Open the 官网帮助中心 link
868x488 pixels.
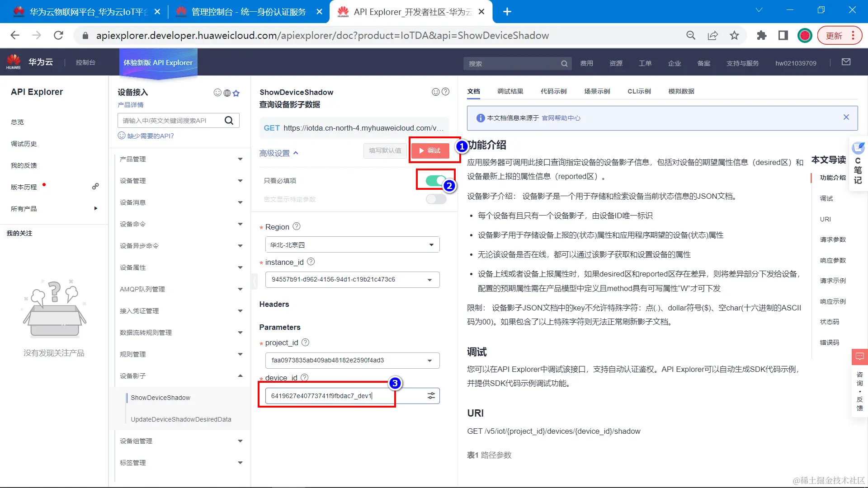[561, 118]
